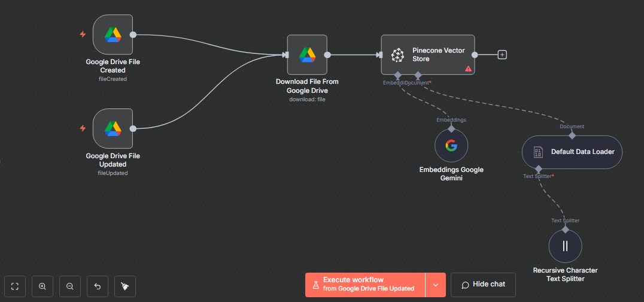Click the Execute workflow button
Viewport: 644px width, 302px height.
[365, 285]
